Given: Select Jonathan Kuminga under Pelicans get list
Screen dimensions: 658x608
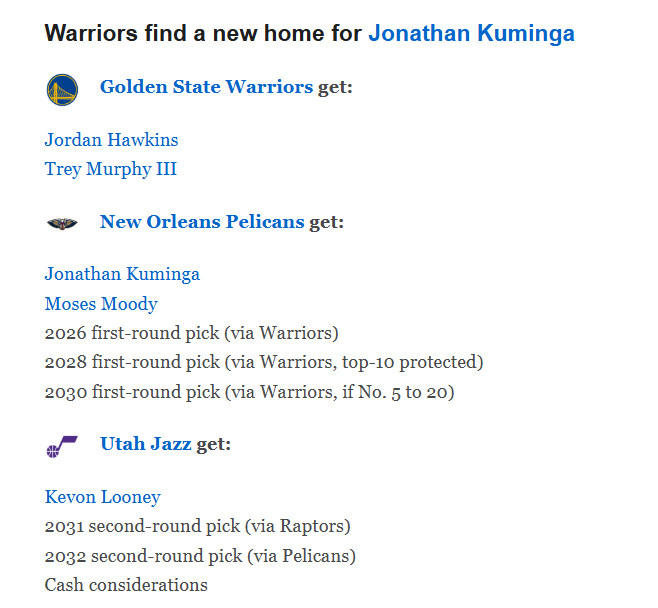Looking at the screenshot, I should [122, 274].
